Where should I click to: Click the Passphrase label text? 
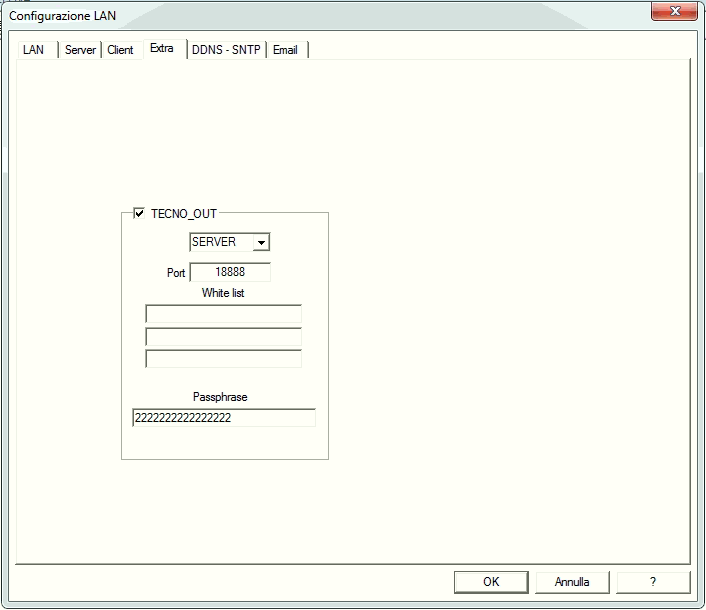[220, 397]
